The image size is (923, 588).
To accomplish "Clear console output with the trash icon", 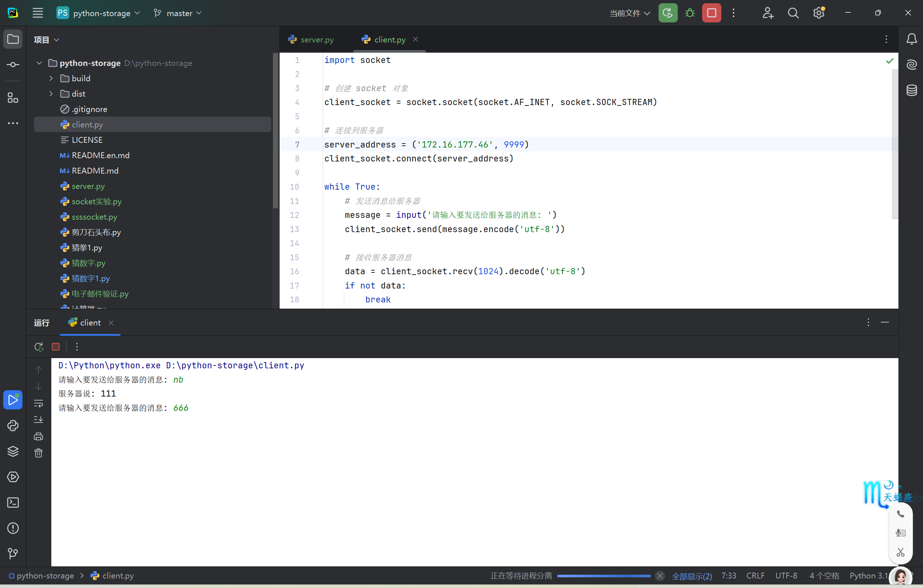I will point(38,453).
